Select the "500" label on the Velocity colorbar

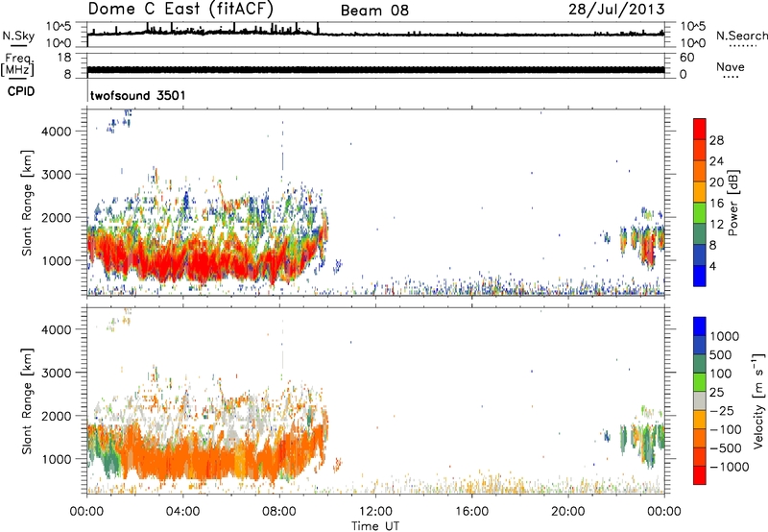[x=721, y=355]
